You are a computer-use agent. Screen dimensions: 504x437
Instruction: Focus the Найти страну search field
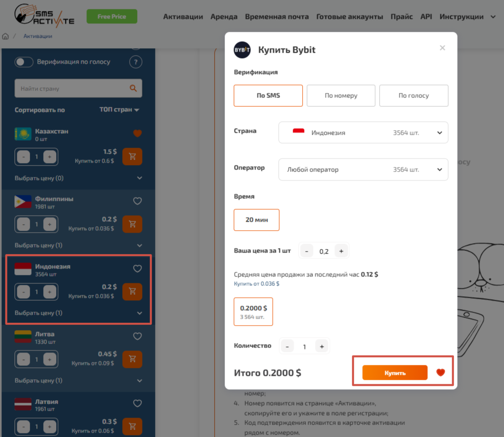[78, 88]
